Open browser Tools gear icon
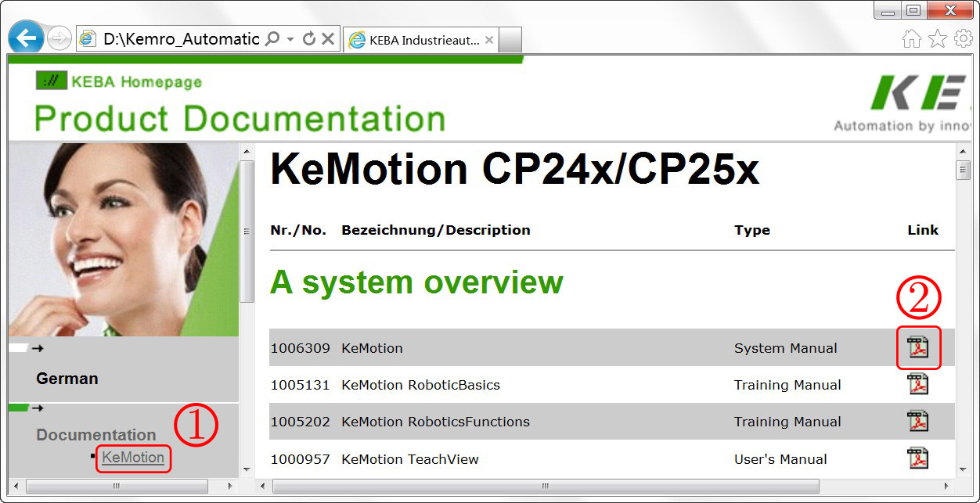The width and height of the screenshot is (980, 503). 963,38
